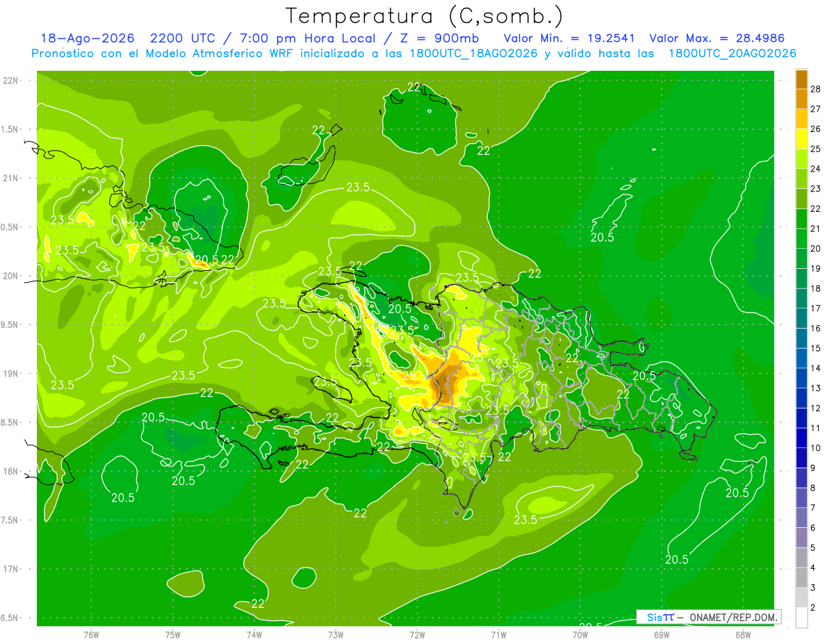Click the WRF model forecast subtitle line
Screen dimensions: 834x644
tap(414, 53)
